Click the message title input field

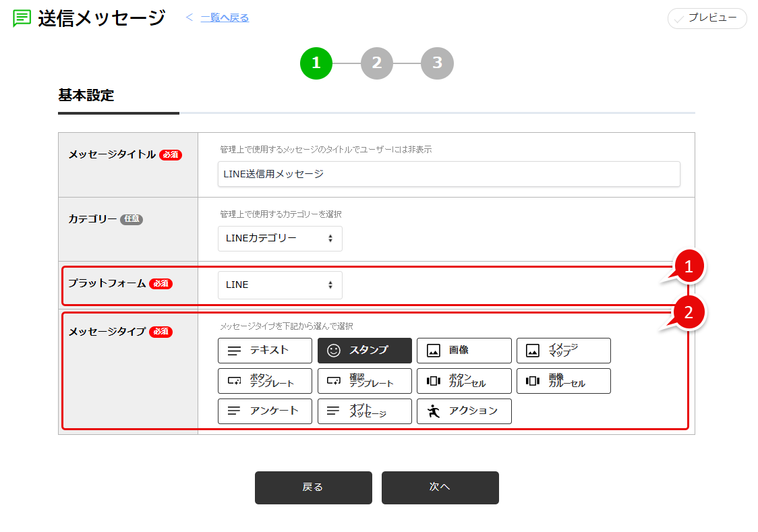coord(448,174)
